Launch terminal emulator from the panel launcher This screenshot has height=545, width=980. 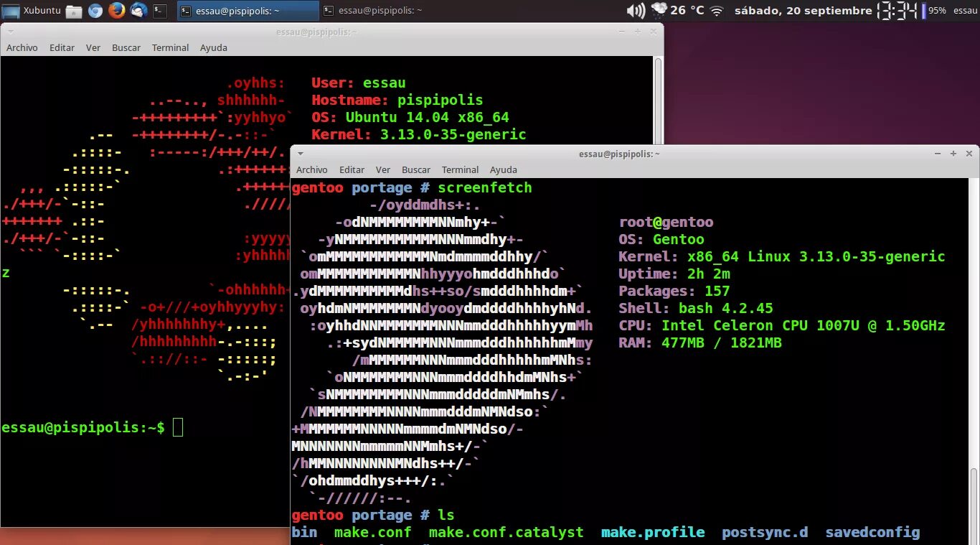click(x=161, y=11)
